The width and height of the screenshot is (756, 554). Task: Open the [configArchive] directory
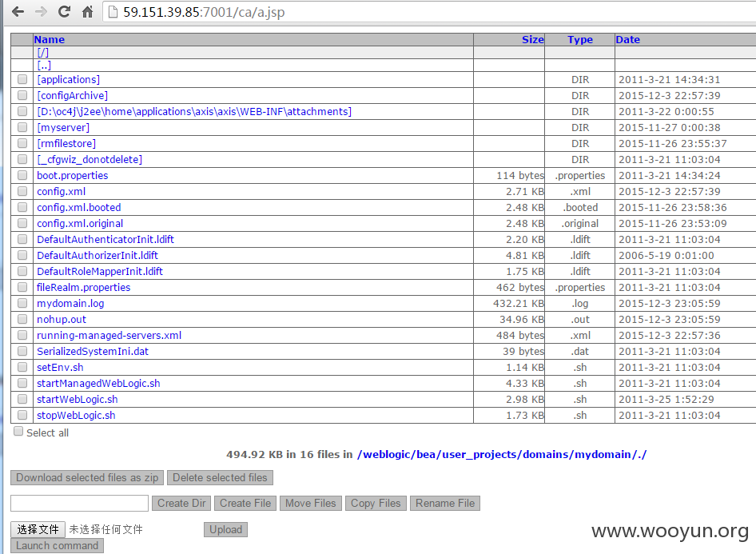click(x=72, y=95)
